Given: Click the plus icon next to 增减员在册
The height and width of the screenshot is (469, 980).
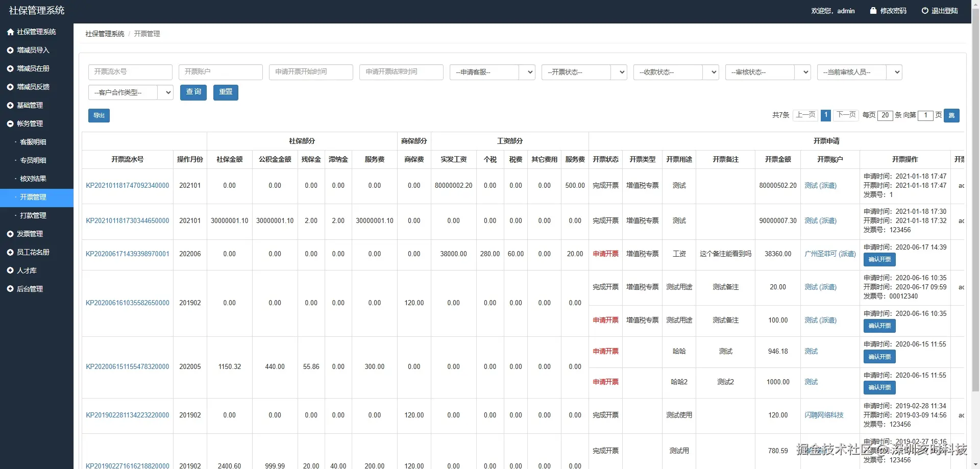Looking at the screenshot, I should pos(10,69).
